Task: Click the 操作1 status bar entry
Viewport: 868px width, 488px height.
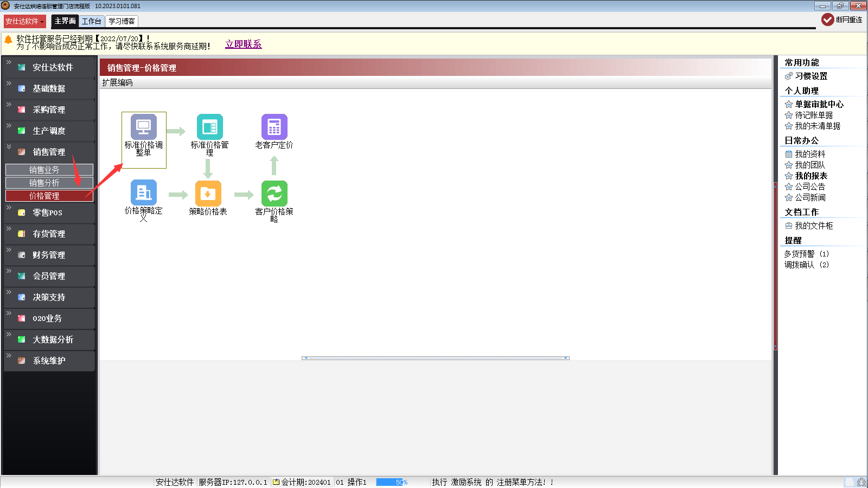Action: pyautogui.click(x=357, y=482)
